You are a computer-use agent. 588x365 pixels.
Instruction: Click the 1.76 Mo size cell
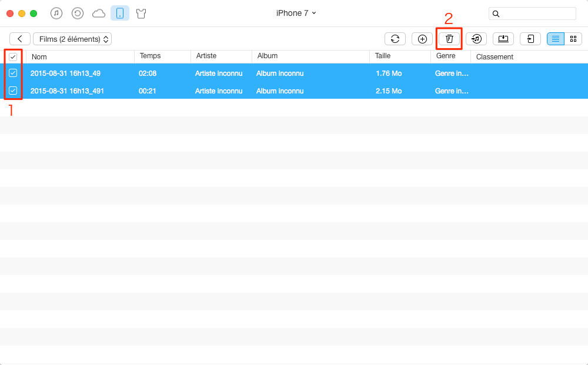(x=389, y=73)
